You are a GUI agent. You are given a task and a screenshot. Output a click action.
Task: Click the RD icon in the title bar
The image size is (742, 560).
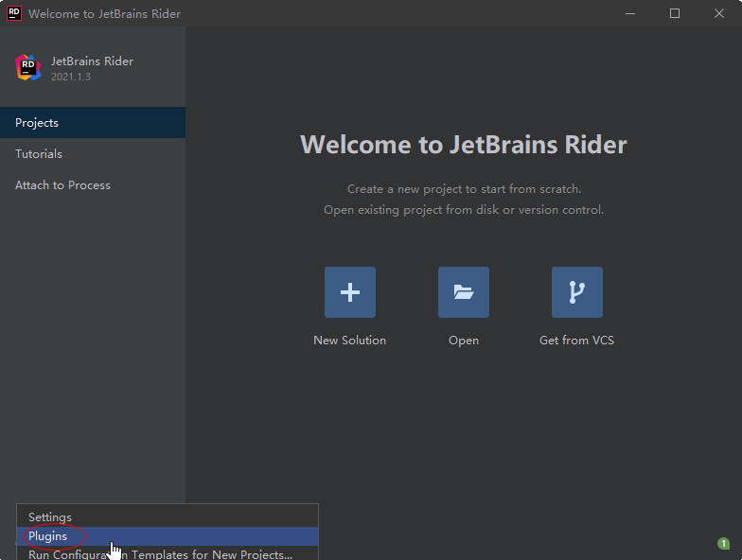click(13, 13)
